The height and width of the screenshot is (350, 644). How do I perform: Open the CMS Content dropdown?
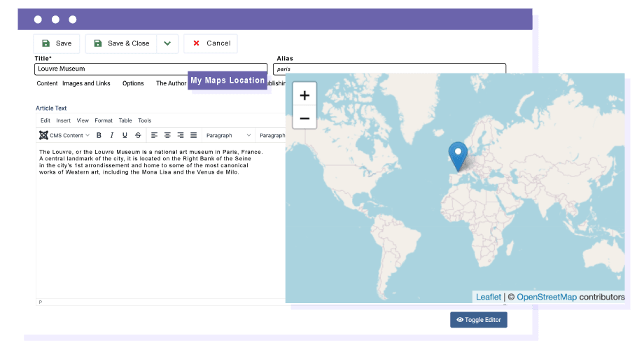(x=64, y=135)
